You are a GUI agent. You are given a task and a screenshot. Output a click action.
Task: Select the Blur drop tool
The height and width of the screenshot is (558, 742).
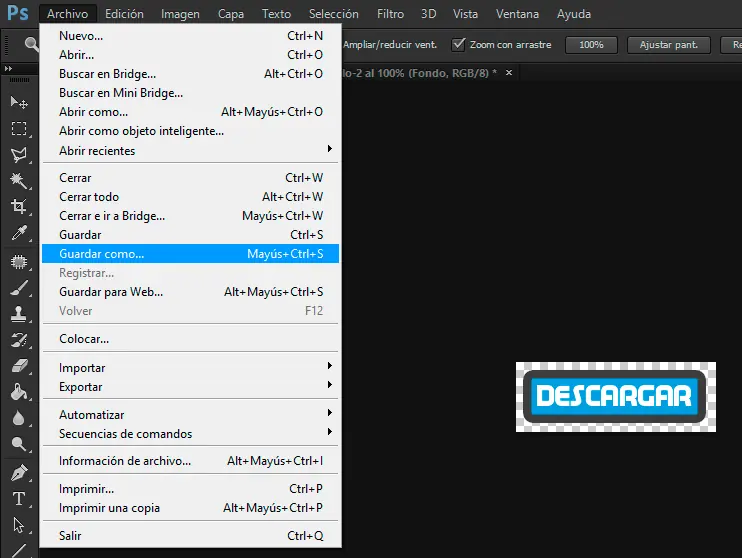point(19,418)
